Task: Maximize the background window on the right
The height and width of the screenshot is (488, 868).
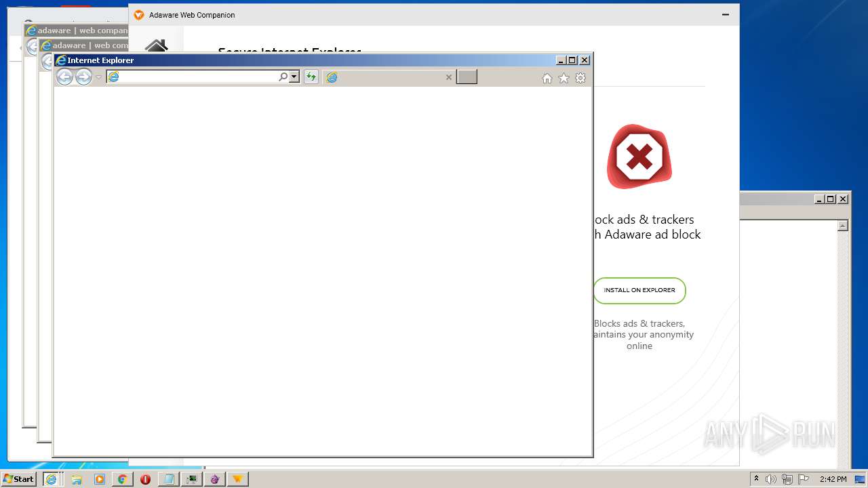Action: coord(831,199)
